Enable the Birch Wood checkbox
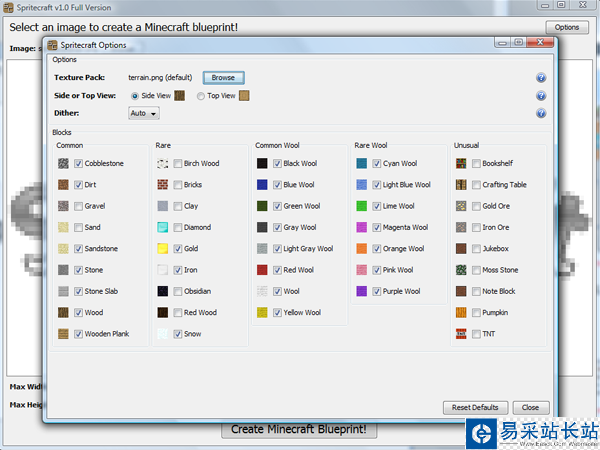The width and height of the screenshot is (600, 450). 178,163
